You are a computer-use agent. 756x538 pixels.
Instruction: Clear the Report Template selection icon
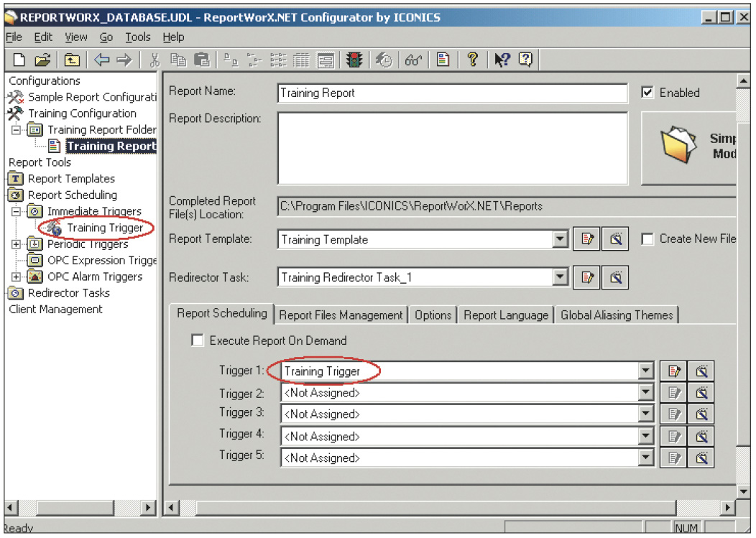click(616, 238)
